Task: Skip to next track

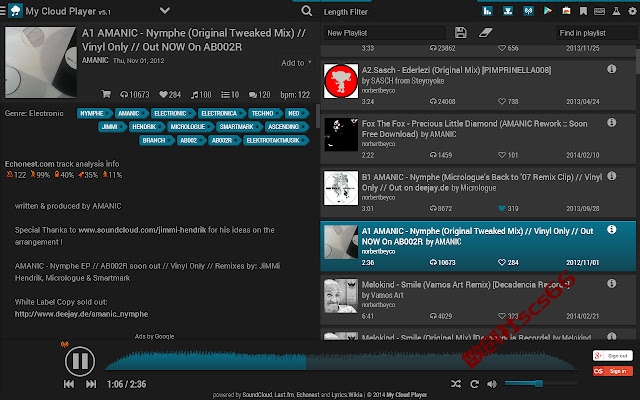Action: tap(91, 384)
